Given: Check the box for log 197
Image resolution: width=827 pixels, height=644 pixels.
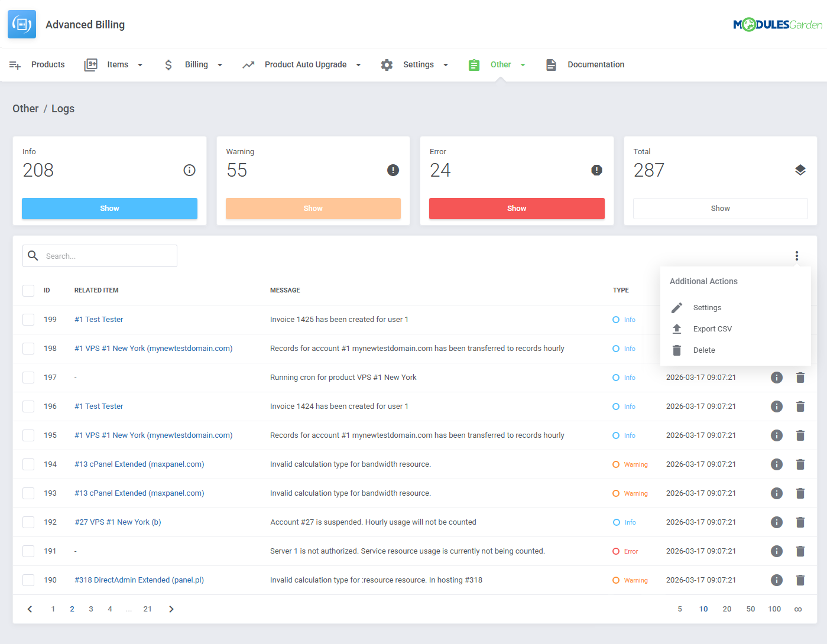Looking at the screenshot, I should point(28,378).
